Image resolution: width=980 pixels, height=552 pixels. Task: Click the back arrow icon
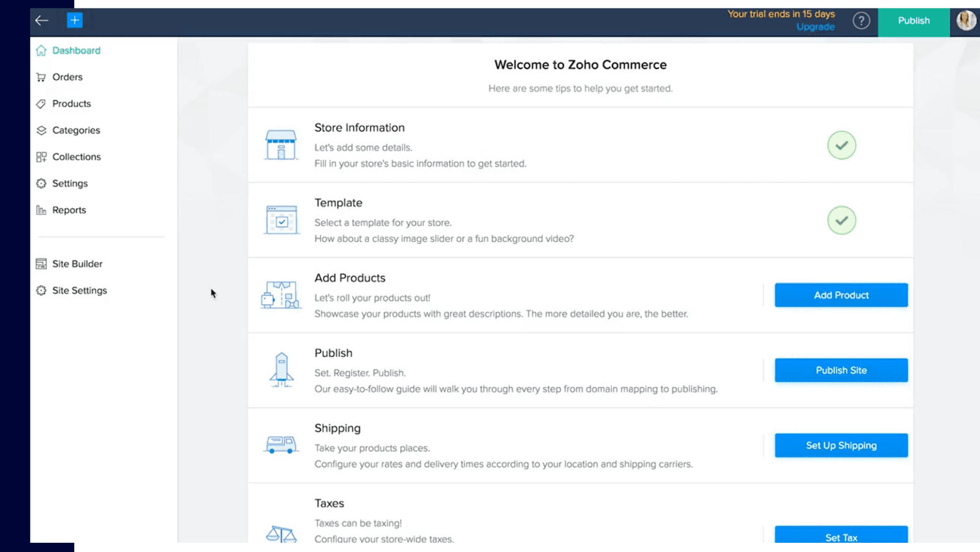pos(42,20)
